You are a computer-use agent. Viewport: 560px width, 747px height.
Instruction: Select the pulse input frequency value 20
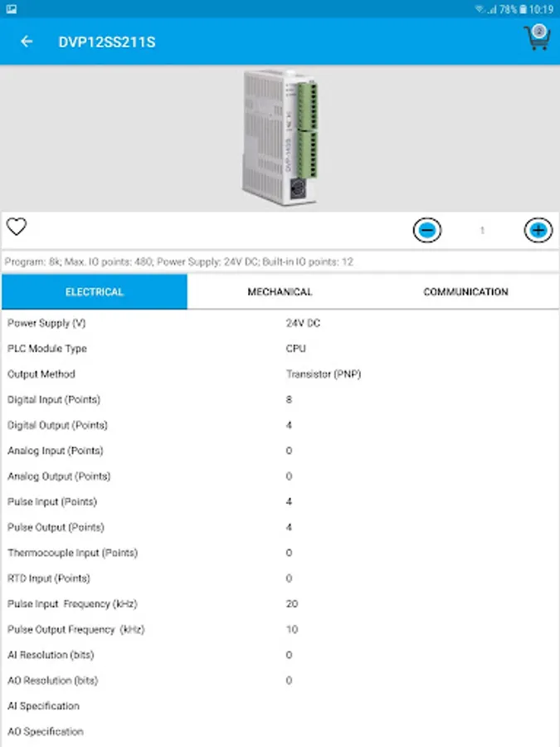click(x=292, y=604)
